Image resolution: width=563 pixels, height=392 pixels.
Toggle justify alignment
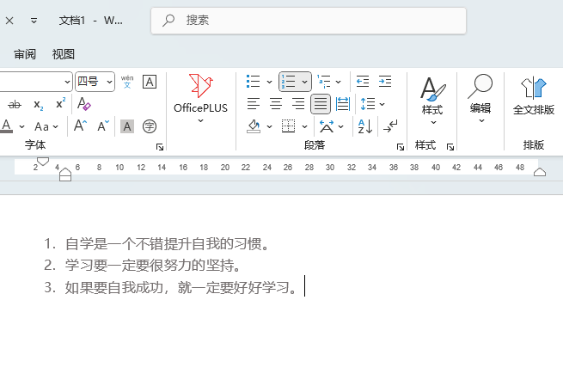point(321,104)
